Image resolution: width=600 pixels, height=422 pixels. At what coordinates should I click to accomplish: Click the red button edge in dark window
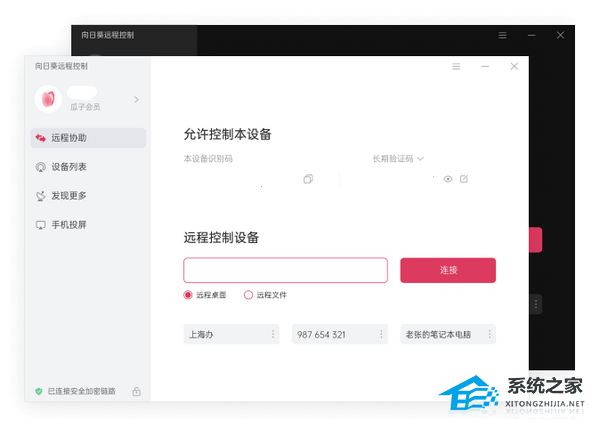point(536,240)
